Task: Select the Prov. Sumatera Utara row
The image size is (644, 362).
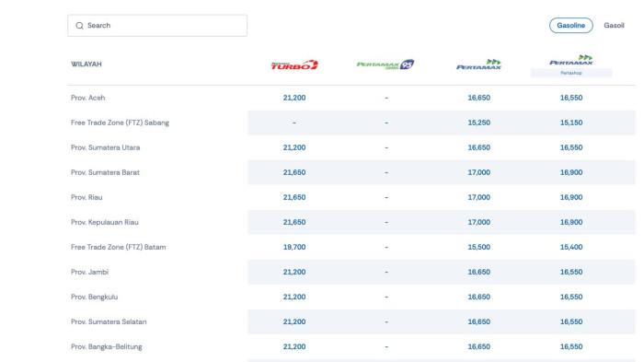Action: (351, 147)
